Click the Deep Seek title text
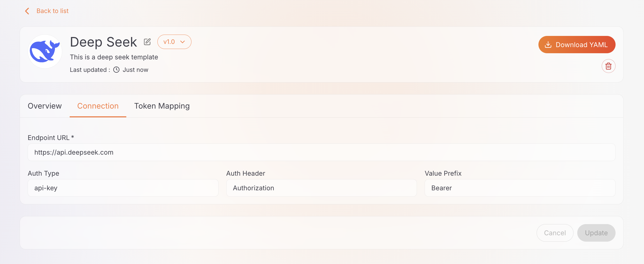This screenshot has width=644, height=264. click(x=103, y=42)
